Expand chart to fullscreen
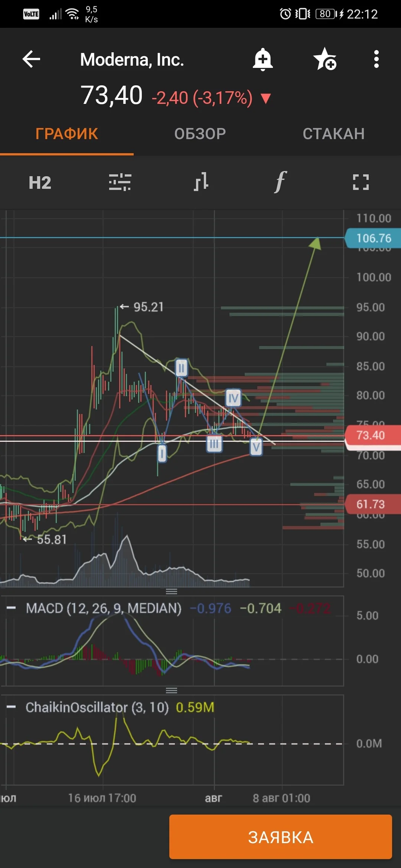401x868 pixels. (x=361, y=182)
